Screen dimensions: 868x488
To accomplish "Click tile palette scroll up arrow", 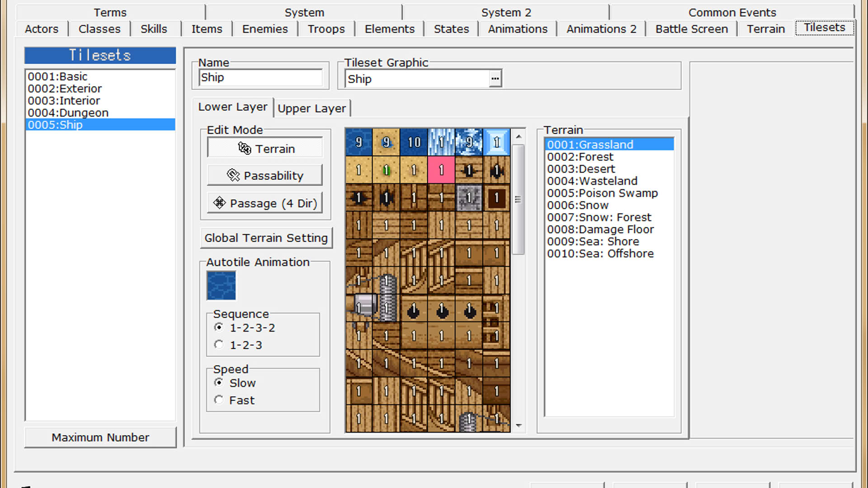I will coord(519,136).
